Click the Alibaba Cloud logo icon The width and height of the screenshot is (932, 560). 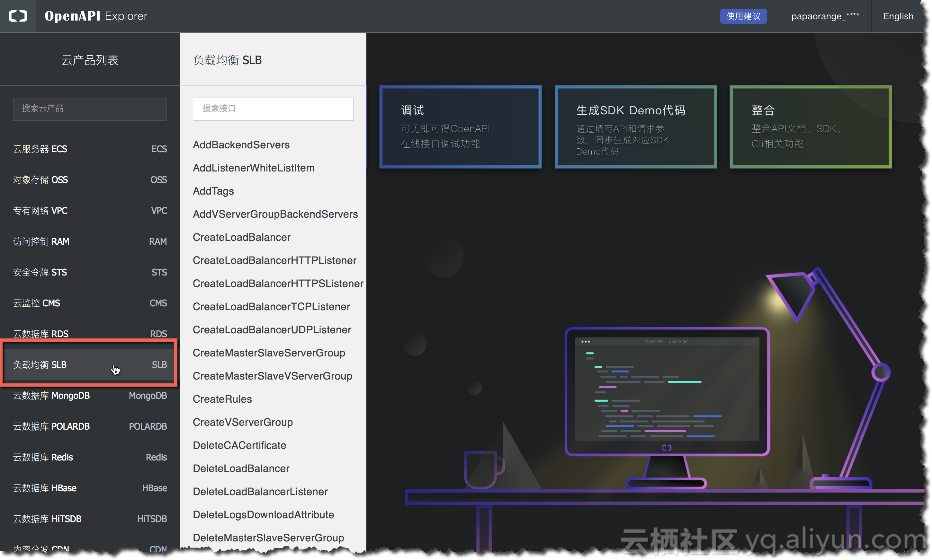click(x=18, y=16)
